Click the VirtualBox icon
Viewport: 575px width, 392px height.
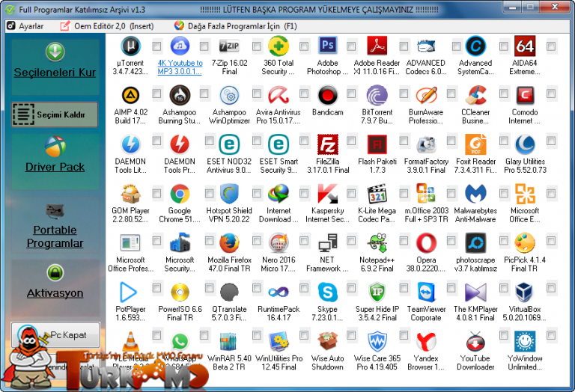coord(525,292)
